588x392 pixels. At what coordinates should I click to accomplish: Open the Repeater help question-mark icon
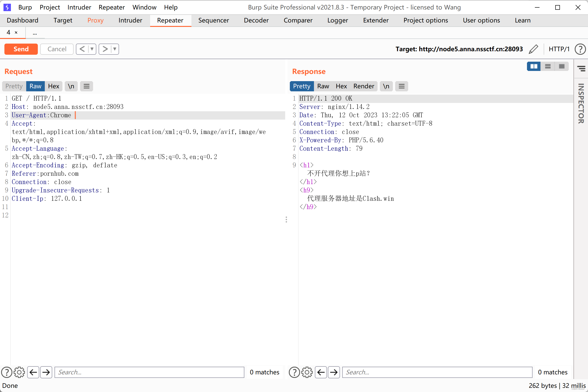[580, 49]
